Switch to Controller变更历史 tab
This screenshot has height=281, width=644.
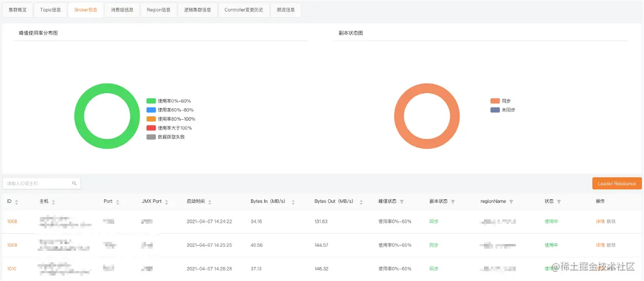[244, 10]
